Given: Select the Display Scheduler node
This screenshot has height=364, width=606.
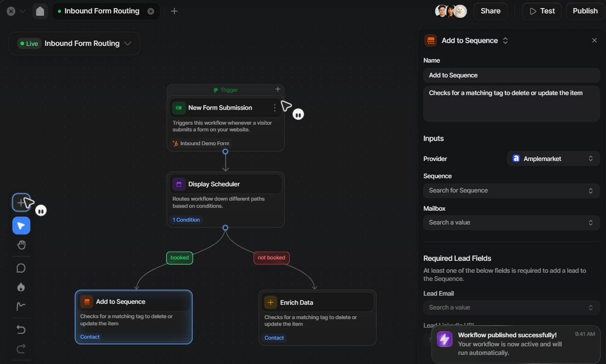Looking at the screenshot, I should click(x=225, y=199).
